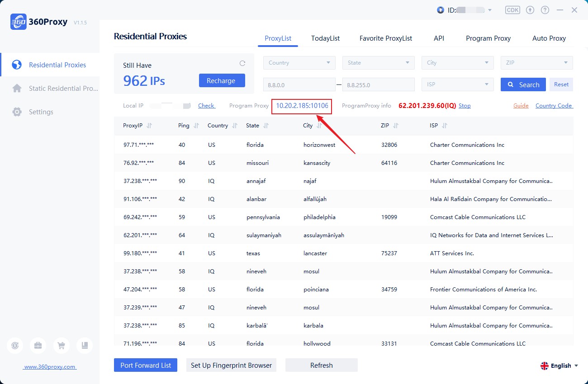Select the proxy row 91.106.***.***
This screenshot has height=384, width=588.
(x=343, y=199)
